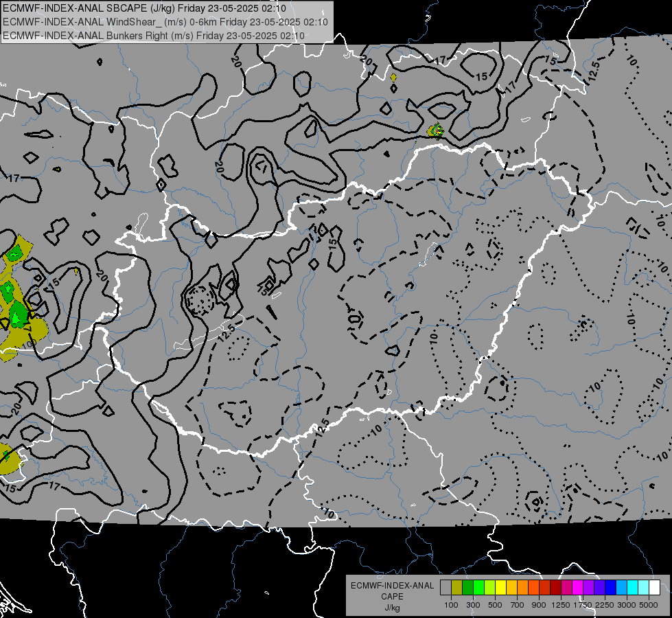The width and height of the screenshot is (672, 618).
Task: Click the legend value label 2250
Action: point(605,605)
